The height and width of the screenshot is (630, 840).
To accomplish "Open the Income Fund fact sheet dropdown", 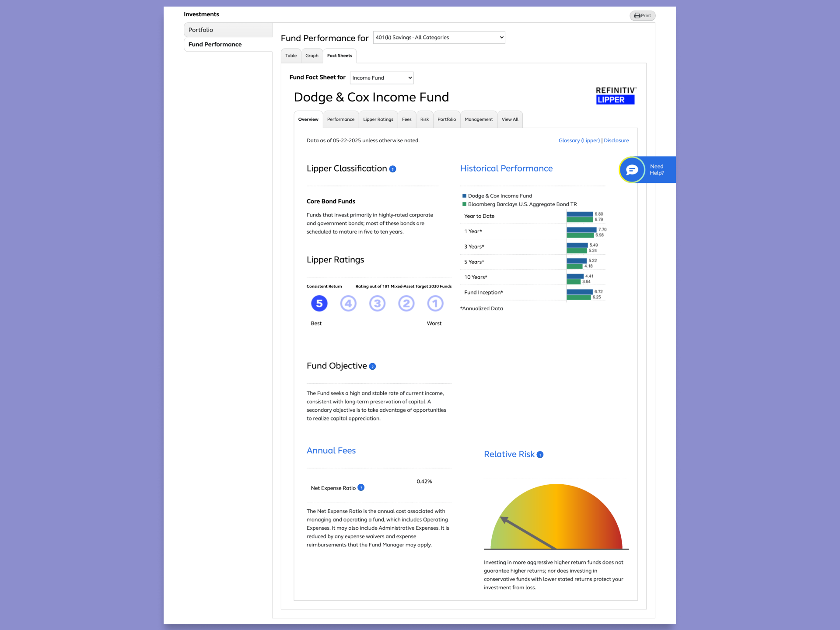I will pos(382,78).
